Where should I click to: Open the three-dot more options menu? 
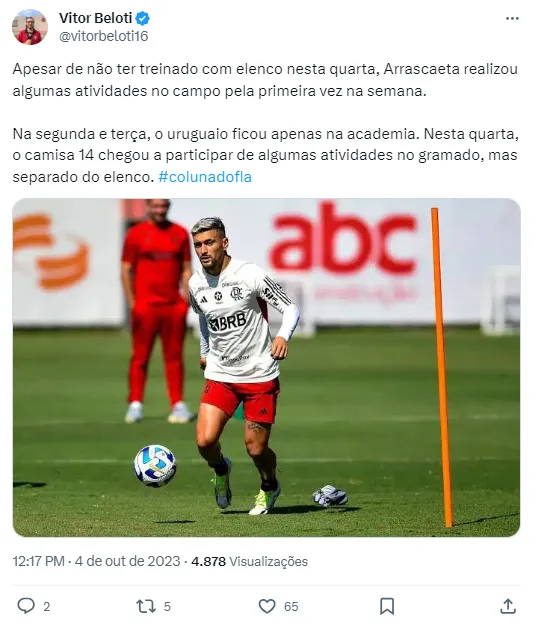(512, 19)
